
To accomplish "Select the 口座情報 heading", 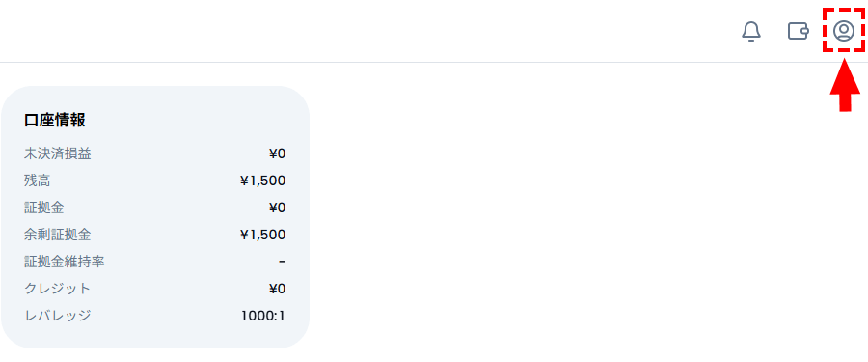I will (54, 120).
